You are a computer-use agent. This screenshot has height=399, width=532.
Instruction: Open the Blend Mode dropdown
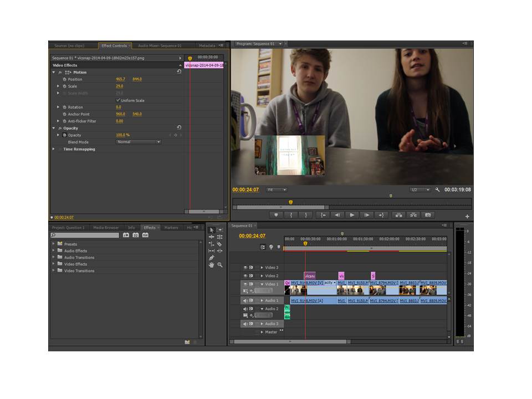tap(139, 142)
